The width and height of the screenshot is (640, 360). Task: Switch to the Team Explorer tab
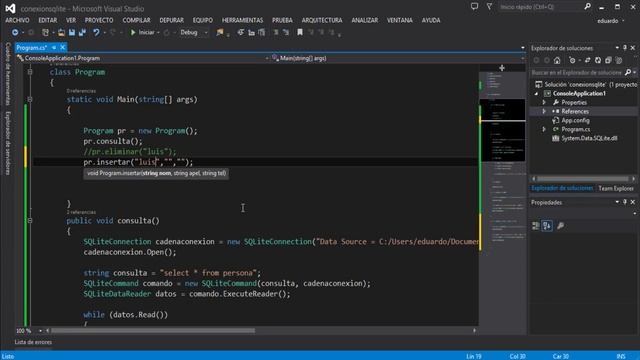[x=616, y=188]
